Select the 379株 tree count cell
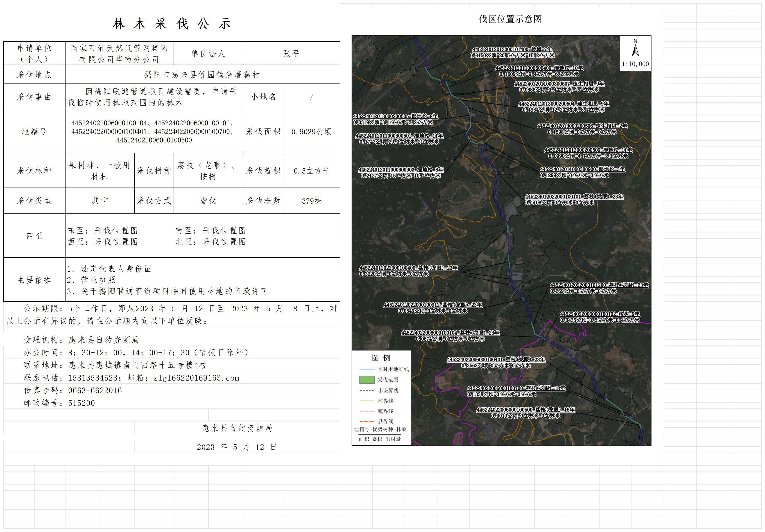This screenshot has width=765, height=532. pos(312,201)
